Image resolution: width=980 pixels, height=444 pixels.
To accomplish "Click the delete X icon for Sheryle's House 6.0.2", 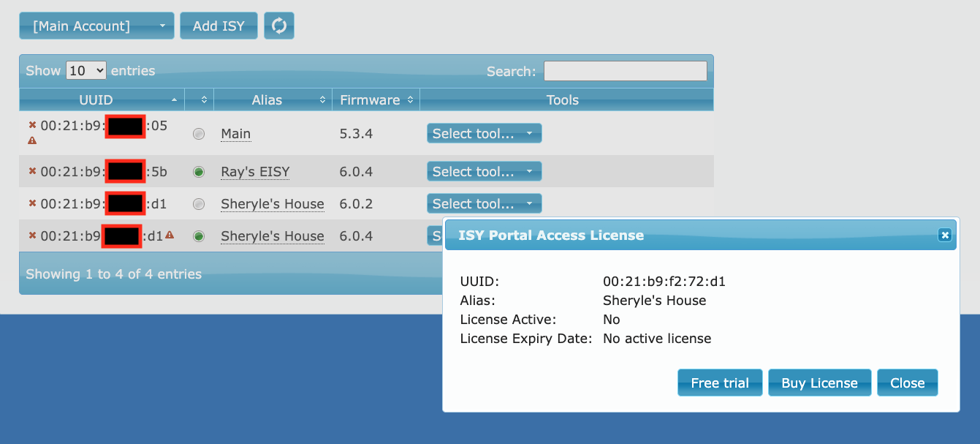I will (32, 203).
